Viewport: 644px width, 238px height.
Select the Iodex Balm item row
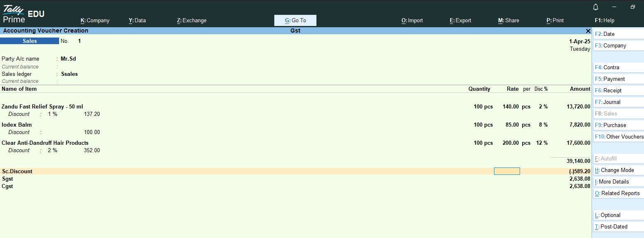[x=17, y=125]
